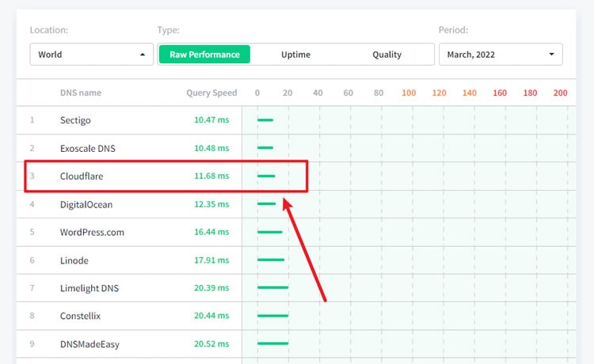Click the Sectigo green speed bar
The height and width of the screenshot is (364, 594).
(265, 120)
